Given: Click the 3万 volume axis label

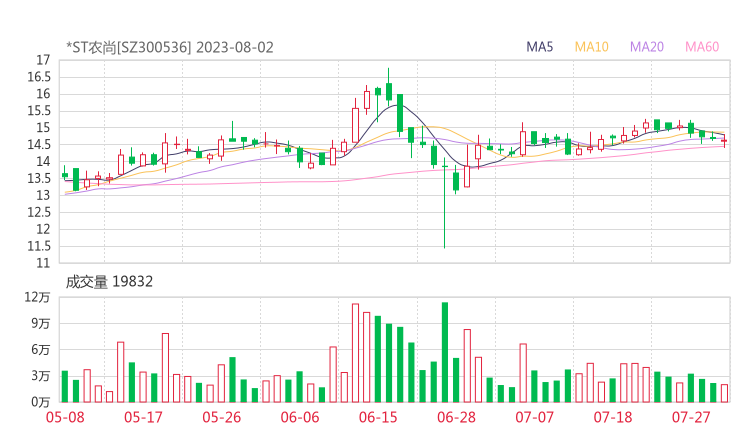Looking at the screenshot, I should pos(41,376).
